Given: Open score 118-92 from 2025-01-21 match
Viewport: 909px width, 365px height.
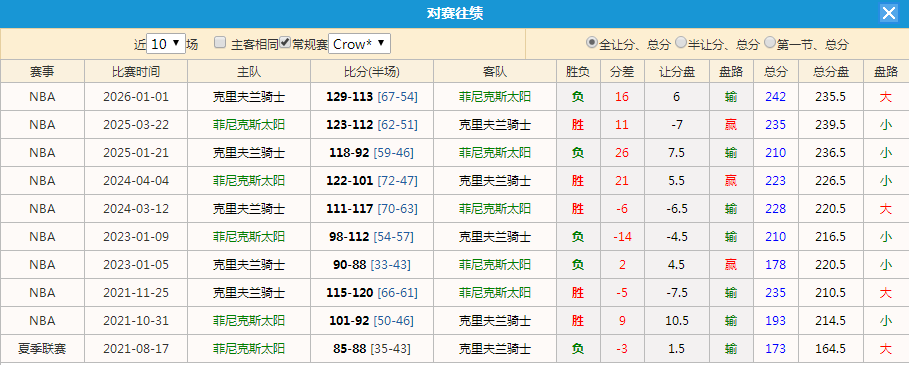Looking at the screenshot, I should (350, 153).
